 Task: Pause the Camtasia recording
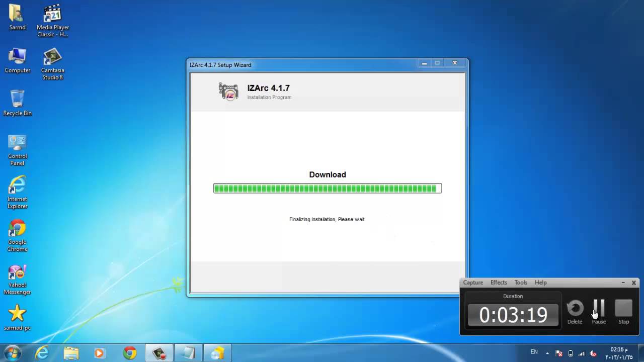click(599, 312)
